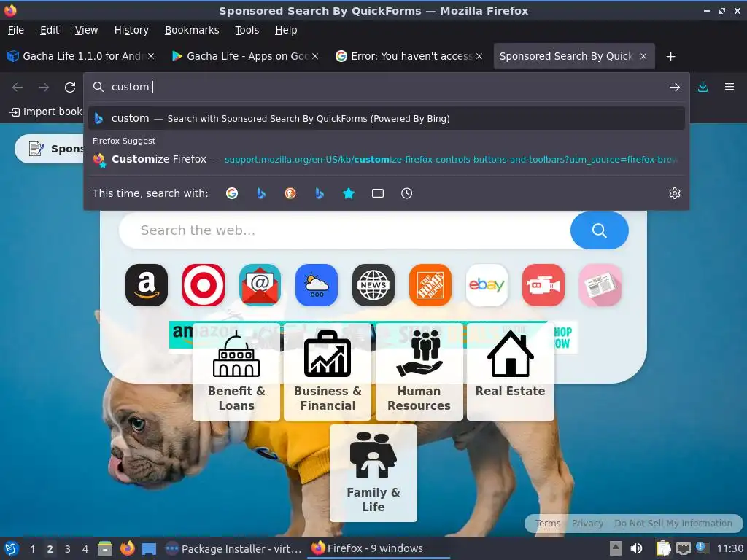
Task: Search in Bookmarks via star icon
Action: [349, 193]
